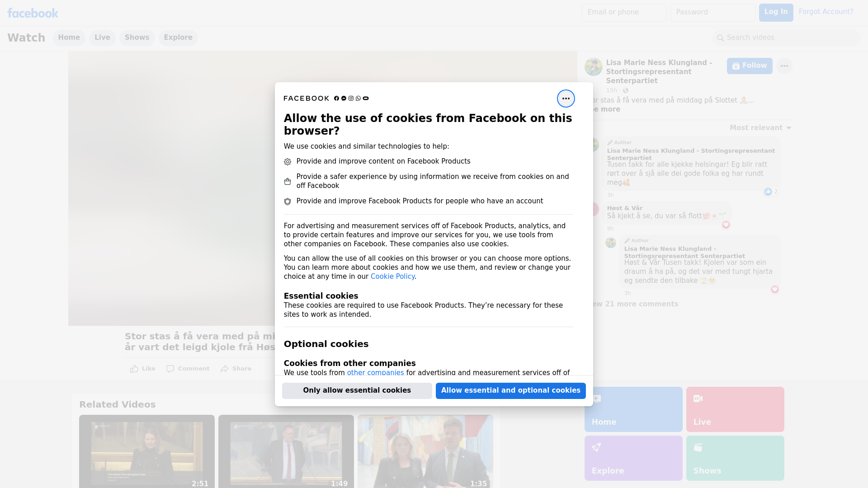Click the Instagram icon in dialog header
The image size is (868, 488).
(351, 99)
